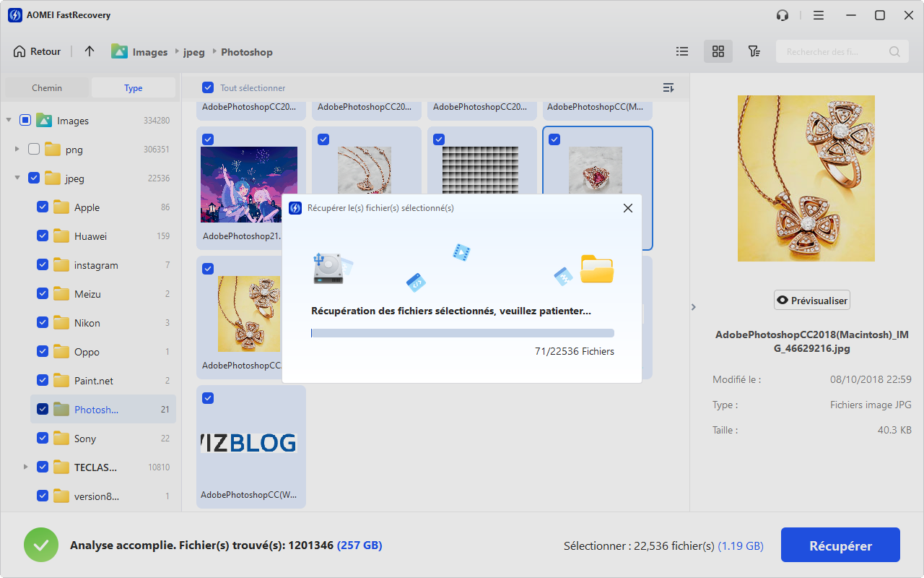Select the checkered pattern thumbnail
This screenshot has height=578, width=924.
(480, 171)
